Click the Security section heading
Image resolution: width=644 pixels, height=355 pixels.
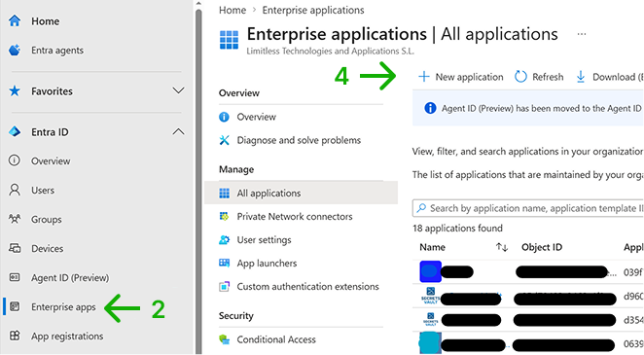point(235,315)
